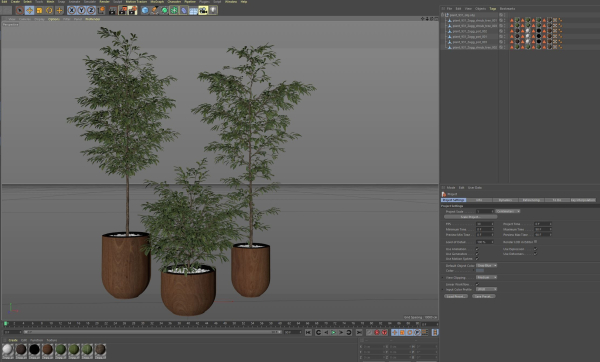Screen dimensions: 600x362
Task: Toggle Use Animation checkbox
Action: tap(477, 249)
